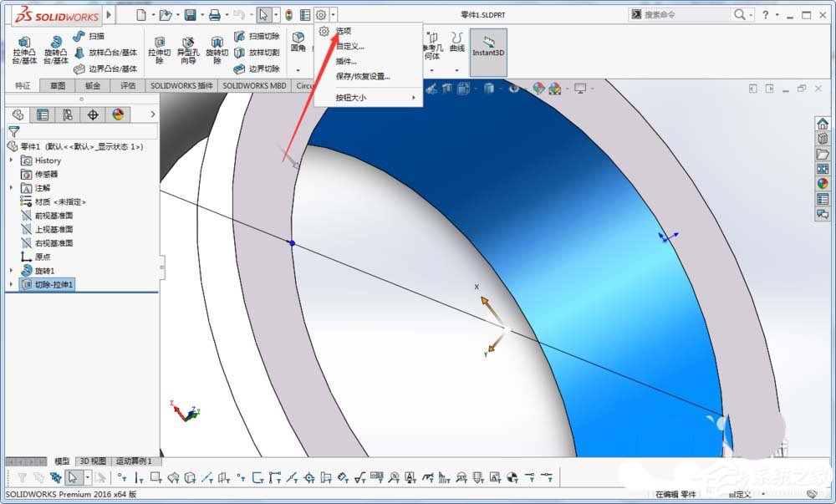836x504 pixels.
Task: Open the DisplayManager colored sphere tab
Action: point(118,115)
